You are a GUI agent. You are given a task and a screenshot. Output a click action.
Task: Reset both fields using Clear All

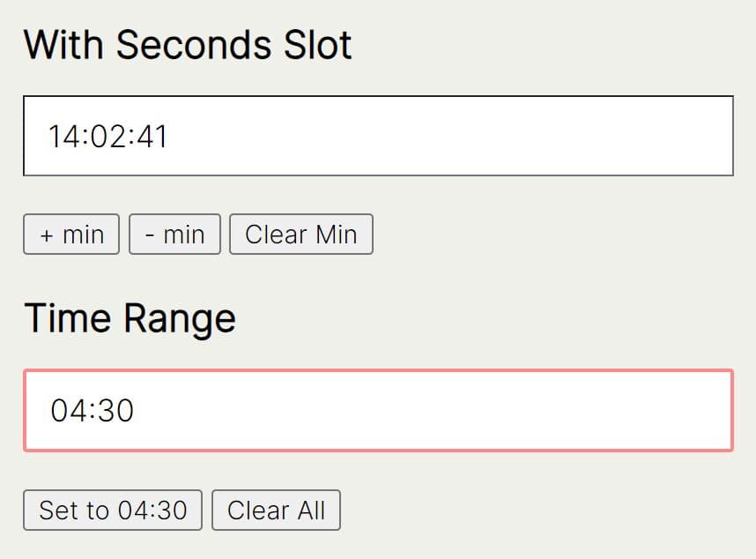tap(276, 510)
